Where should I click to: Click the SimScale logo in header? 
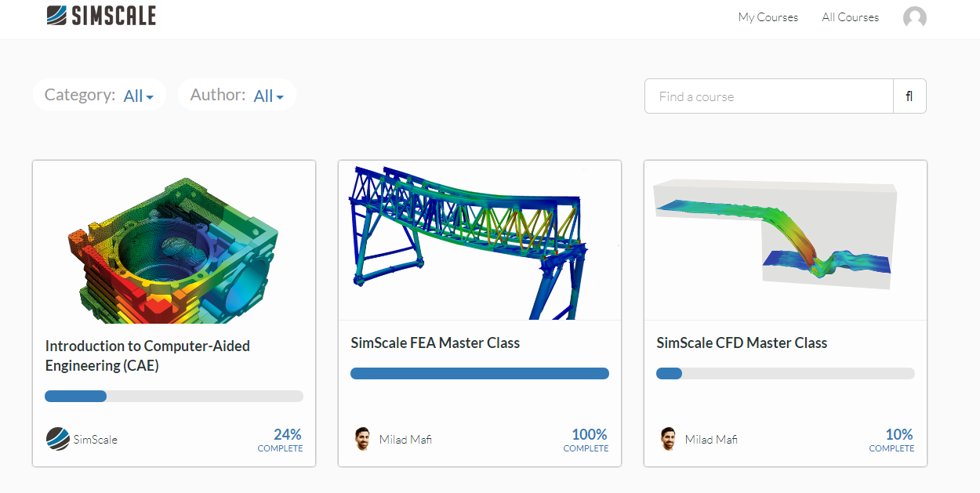[x=100, y=16]
